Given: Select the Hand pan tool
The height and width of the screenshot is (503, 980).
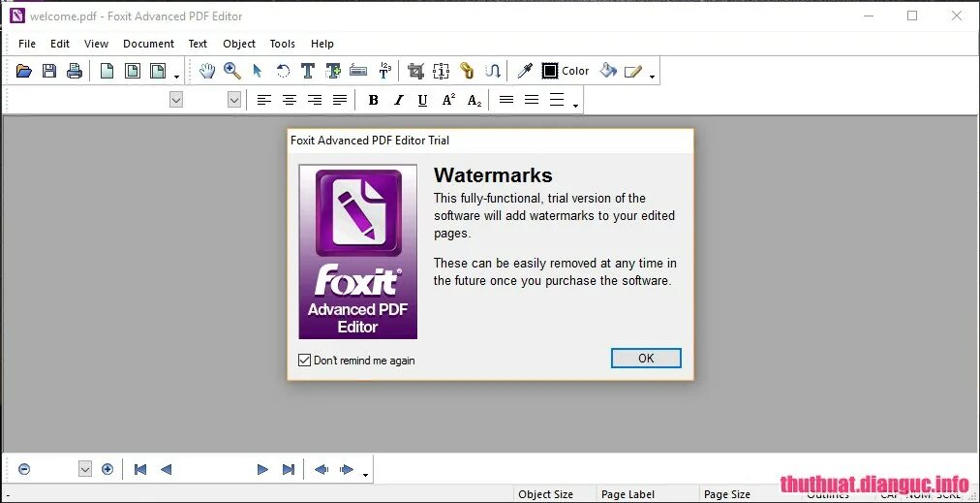Looking at the screenshot, I should [x=207, y=71].
